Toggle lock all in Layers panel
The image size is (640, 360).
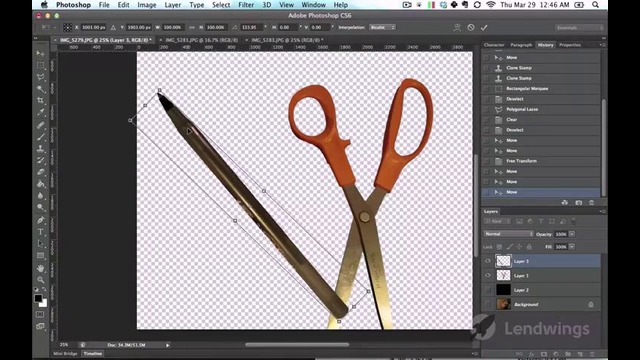[x=529, y=247]
